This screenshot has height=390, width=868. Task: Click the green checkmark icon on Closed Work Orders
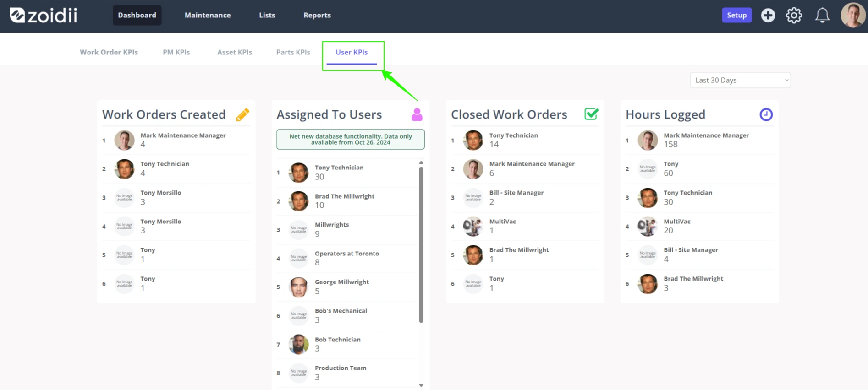click(x=591, y=114)
